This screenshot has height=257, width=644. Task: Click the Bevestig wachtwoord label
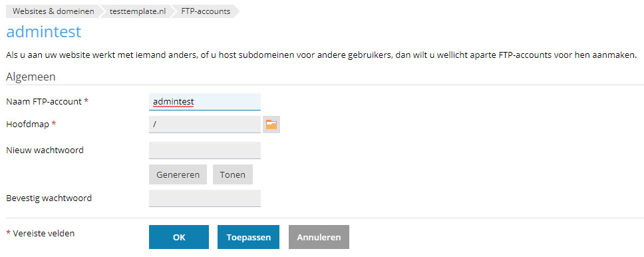click(49, 198)
